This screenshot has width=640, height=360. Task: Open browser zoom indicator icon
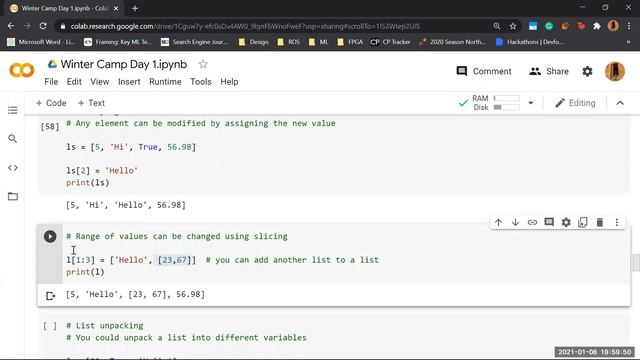496,26
